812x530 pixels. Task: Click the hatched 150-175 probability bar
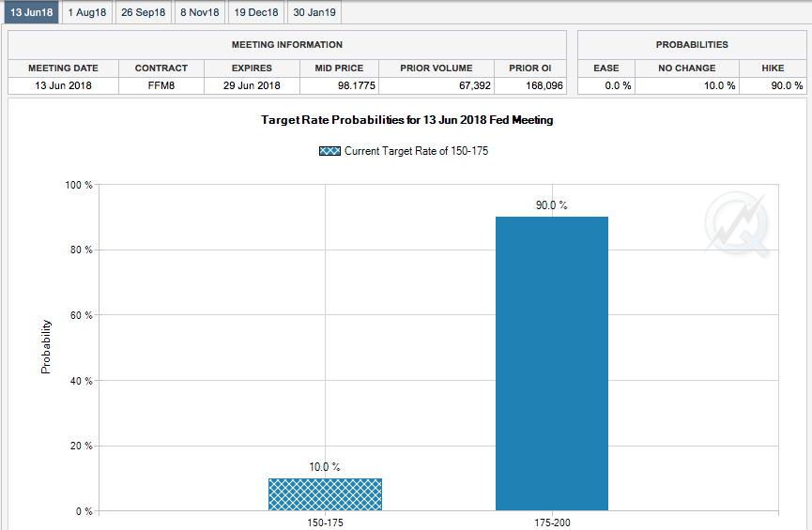click(325, 494)
